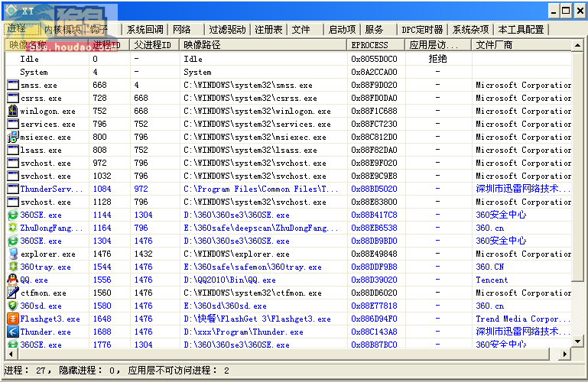Select path C:\WINDOWS\system32\smss.exe
Image resolution: width=588 pixels, height=382 pixels.
click(248, 85)
